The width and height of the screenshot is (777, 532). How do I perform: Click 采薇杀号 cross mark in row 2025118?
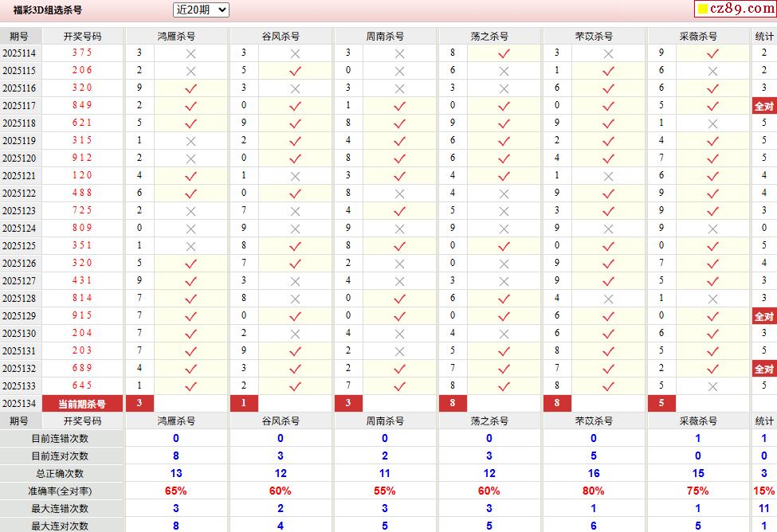pyautogui.click(x=712, y=123)
